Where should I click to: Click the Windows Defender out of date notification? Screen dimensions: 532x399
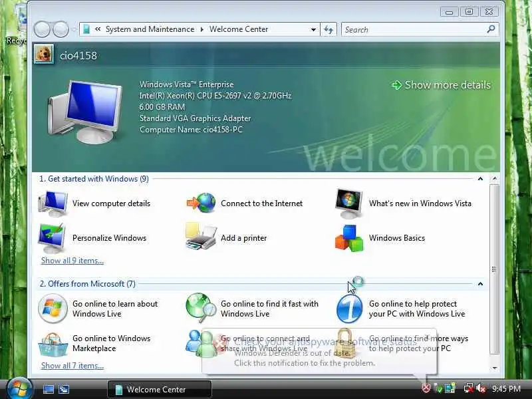[319, 352]
